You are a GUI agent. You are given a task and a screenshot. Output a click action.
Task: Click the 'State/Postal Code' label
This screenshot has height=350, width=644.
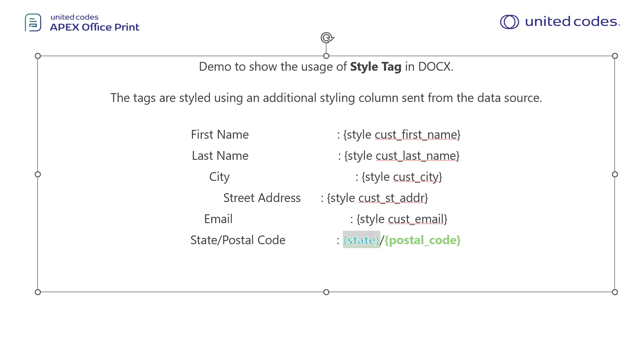(238, 240)
